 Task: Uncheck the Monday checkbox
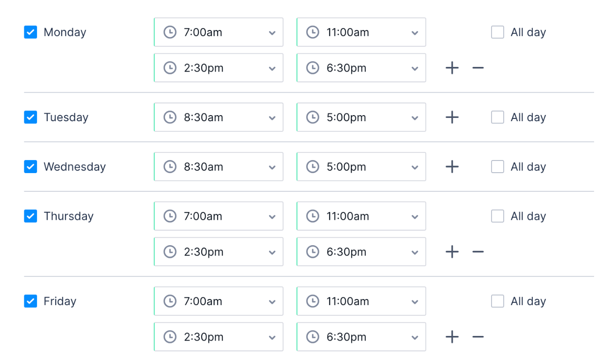tap(30, 32)
